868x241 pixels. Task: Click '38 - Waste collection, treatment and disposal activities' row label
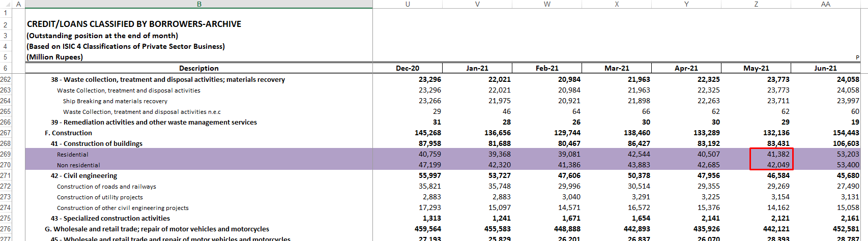tap(168, 79)
